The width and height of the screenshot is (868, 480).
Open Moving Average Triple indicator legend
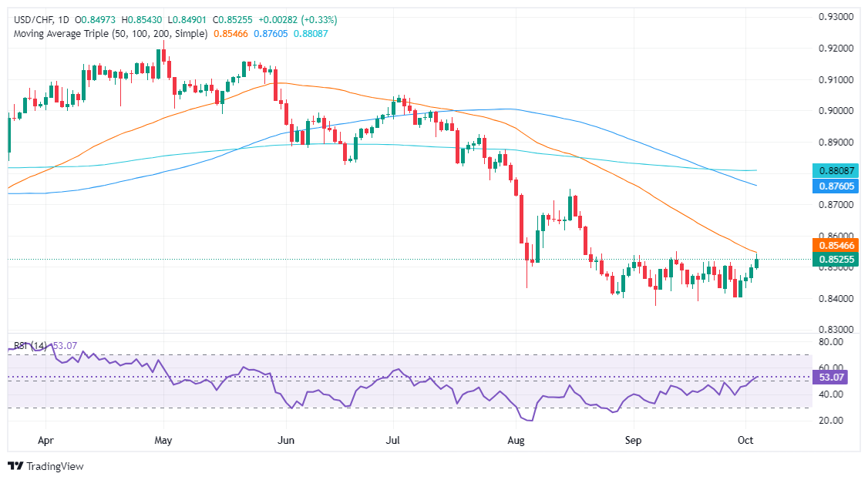110,34
